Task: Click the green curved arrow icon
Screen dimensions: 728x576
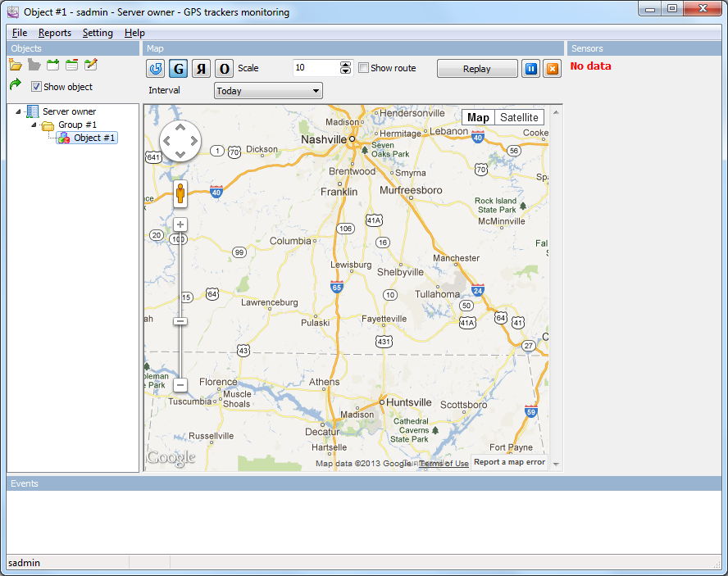Action: 16,84
